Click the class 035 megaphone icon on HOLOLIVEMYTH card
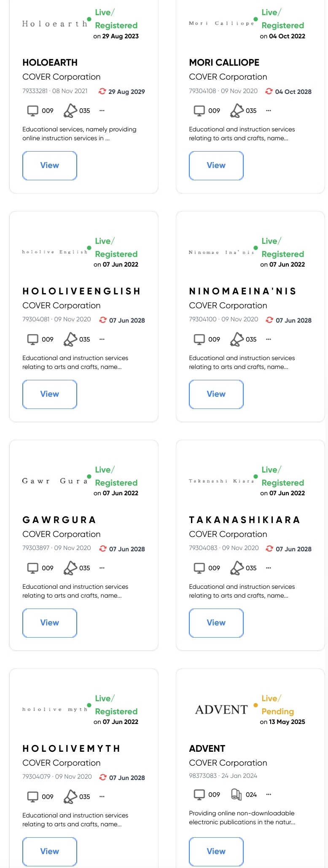This screenshot has width=328, height=868. [70, 797]
